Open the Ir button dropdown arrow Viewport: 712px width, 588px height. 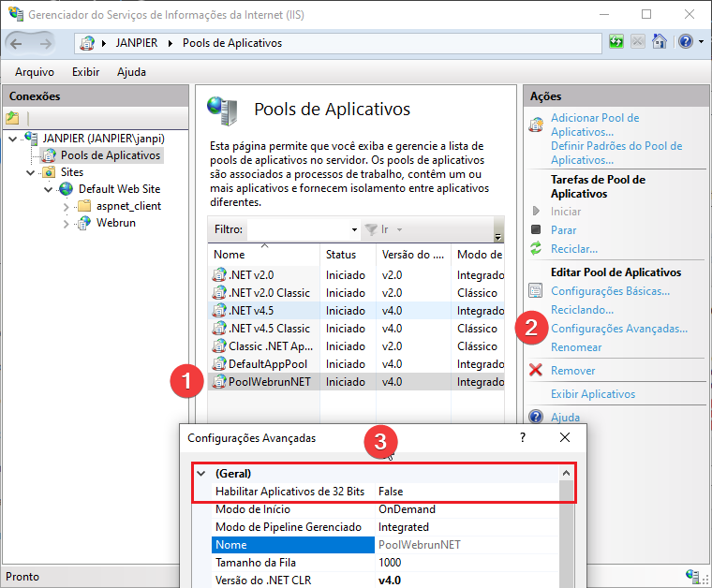400,229
